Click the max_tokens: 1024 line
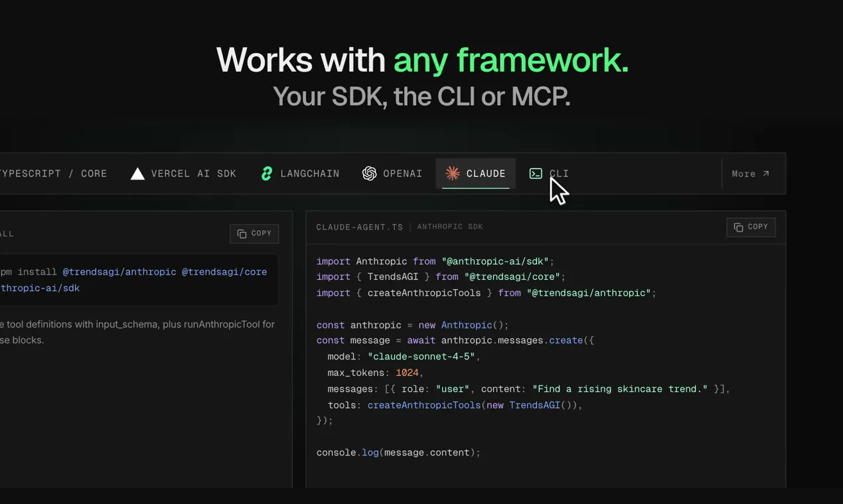 376,373
